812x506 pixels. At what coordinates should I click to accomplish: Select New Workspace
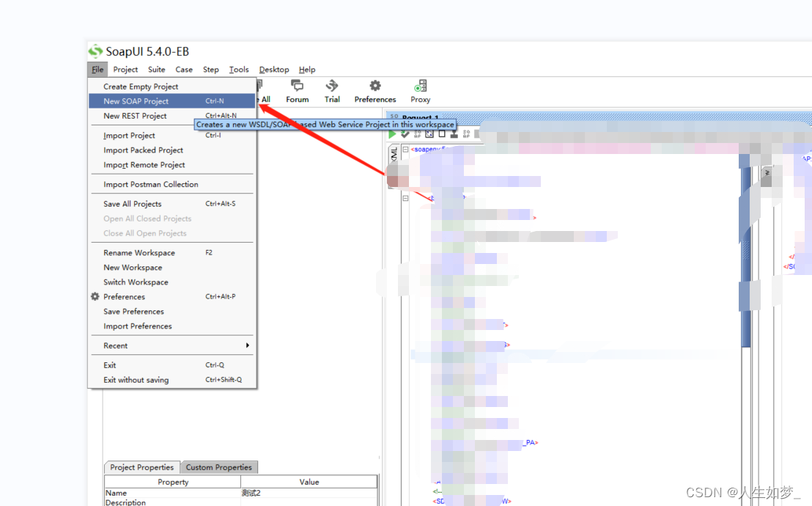[x=172, y=267]
